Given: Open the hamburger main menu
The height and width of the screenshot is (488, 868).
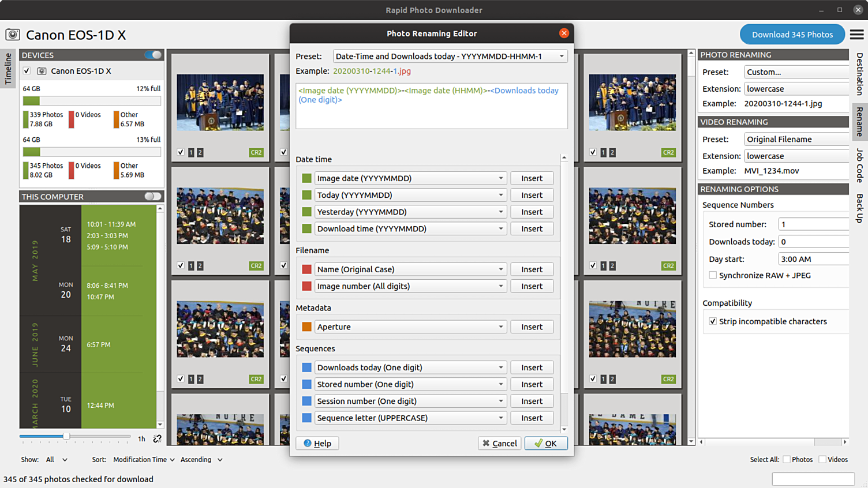Looking at the screenshot, I should (856, 35).
